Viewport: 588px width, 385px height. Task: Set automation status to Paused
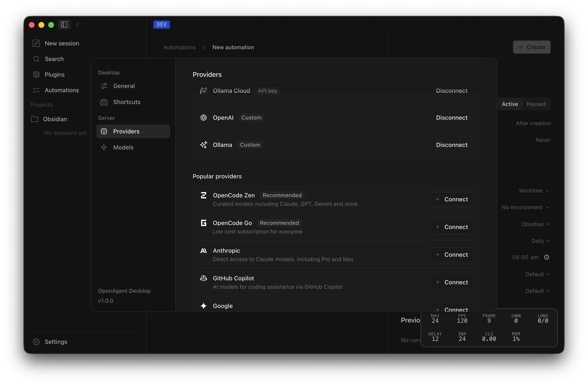pos(536,104)
